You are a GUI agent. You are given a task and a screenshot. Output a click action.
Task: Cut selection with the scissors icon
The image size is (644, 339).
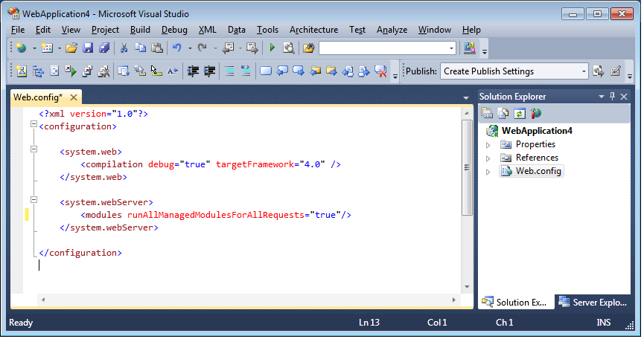click(124, 48)
